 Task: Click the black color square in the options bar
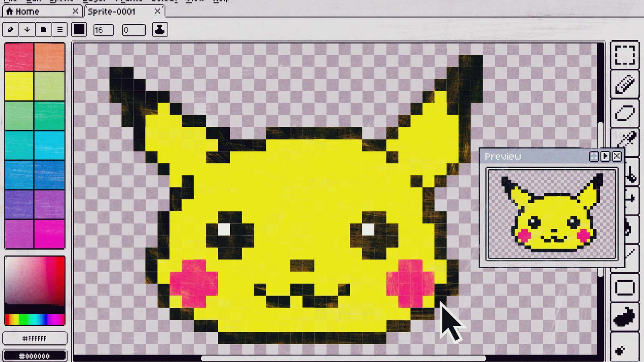[79, 30]
